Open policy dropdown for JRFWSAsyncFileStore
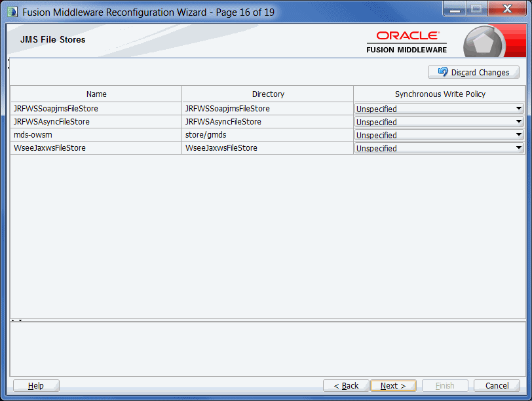532x401 pixels. (439, 122)
